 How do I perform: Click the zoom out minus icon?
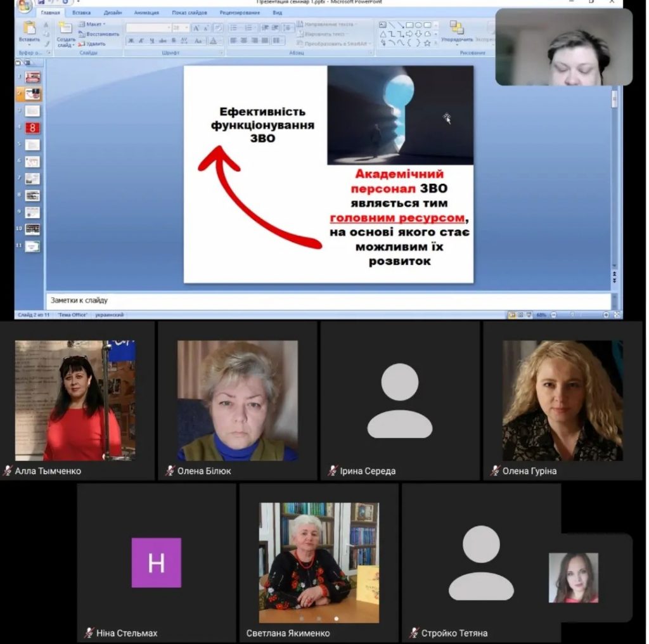tap(553, 314)
